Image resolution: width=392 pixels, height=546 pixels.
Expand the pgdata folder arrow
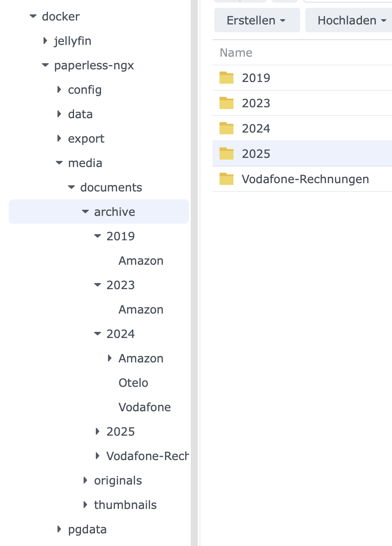(x=59, y=529)
